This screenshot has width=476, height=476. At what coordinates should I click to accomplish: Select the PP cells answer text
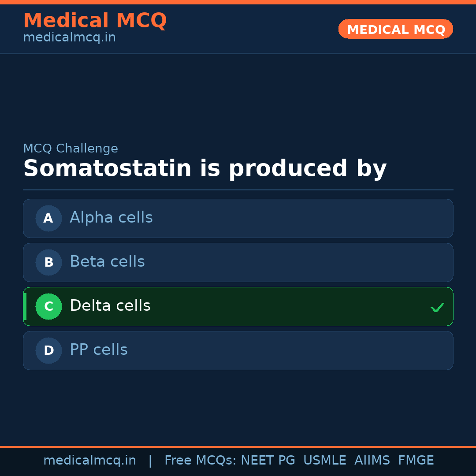point(99,350)
